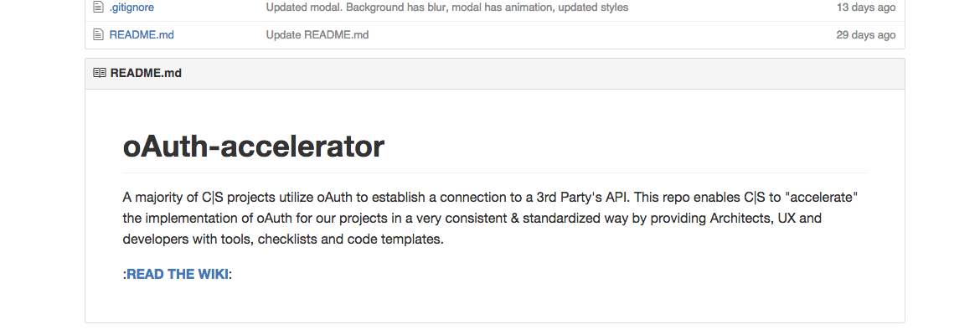Click the description paragraph's first line
Viewport: 980px width, 335px height.
(x=490, y=198)
